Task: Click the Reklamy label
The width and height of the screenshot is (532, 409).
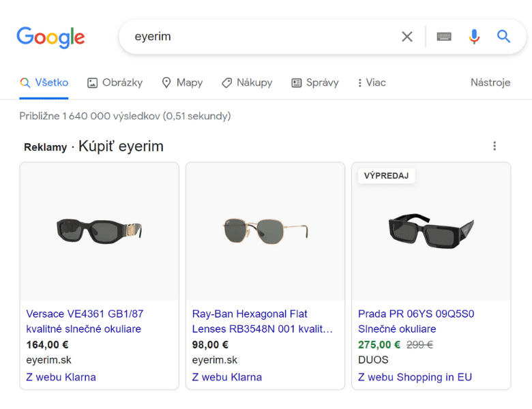Action: tap(46, 147)
